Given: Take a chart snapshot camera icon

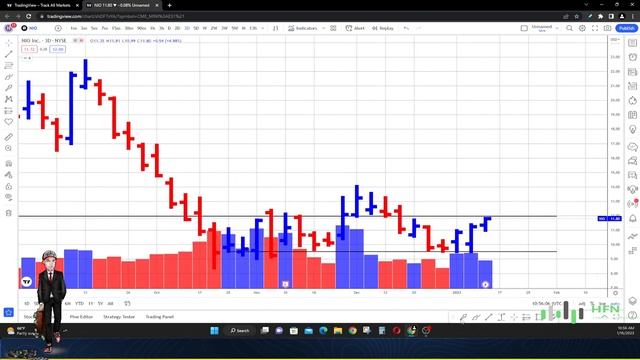Looking at the screenshot, I should point(608,28).
